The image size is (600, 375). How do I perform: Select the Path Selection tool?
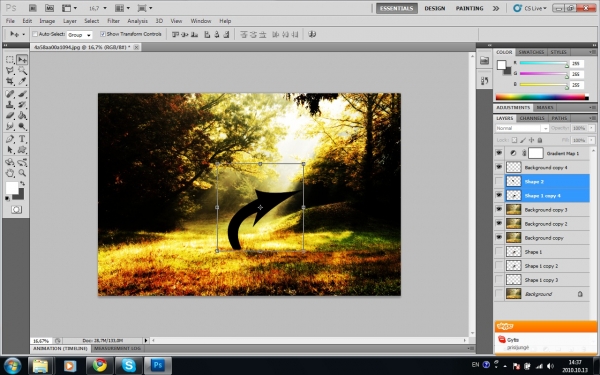(10, 150)
